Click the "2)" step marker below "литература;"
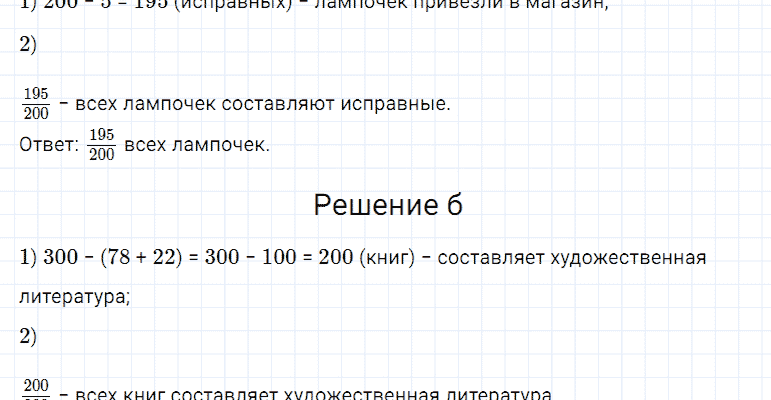Screen dimensions: 771x400 click(x=28, y=337)
